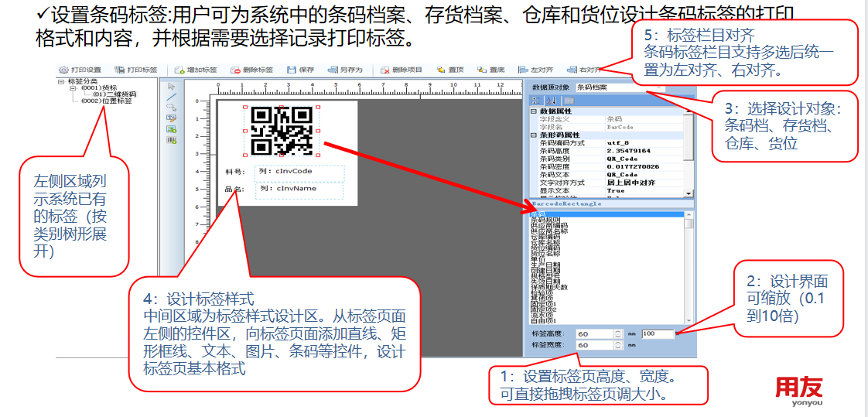Select the (0002)位置标签 tree item
This screenshot has height=417, width=868.
tap(106, 101)
